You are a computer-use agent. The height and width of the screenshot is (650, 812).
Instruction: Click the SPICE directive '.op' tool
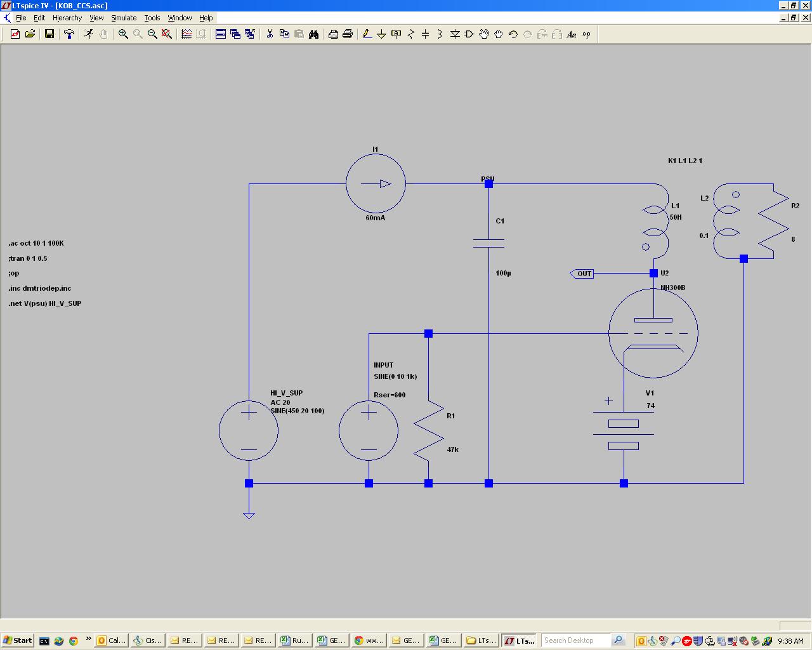point(586,34)
